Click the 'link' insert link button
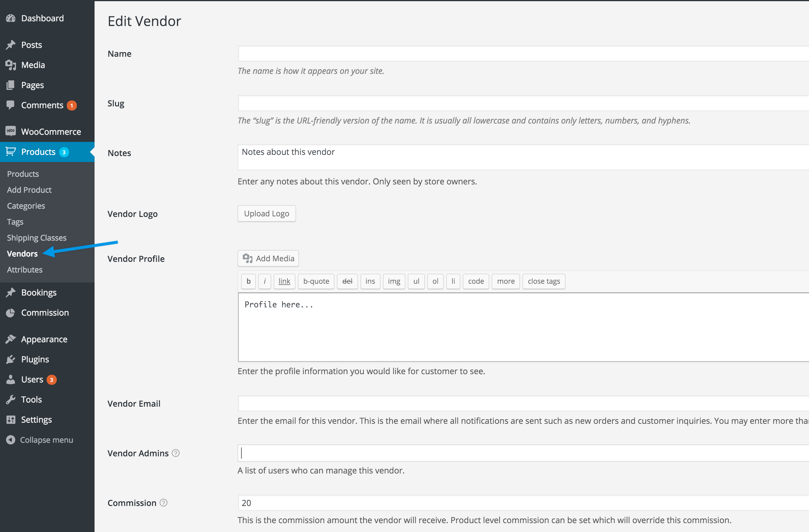This screenshot has width=809, height=532. click(284, 281)
